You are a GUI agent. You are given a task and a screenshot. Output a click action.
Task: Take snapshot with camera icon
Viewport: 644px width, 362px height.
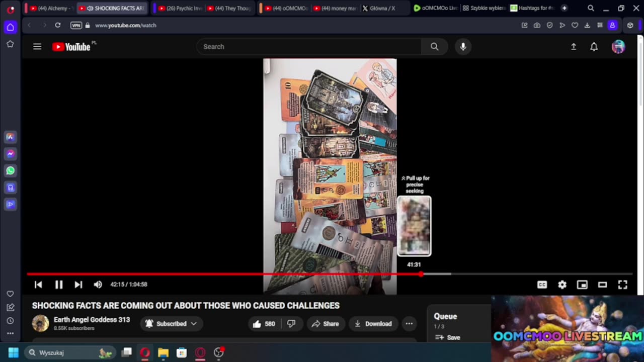[537, 25]
